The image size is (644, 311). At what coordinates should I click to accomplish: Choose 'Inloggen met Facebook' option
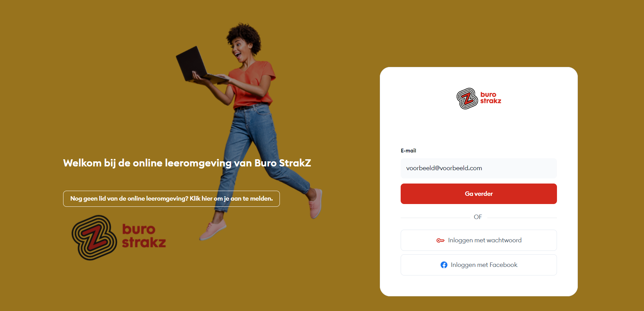(x=478, y=265)
